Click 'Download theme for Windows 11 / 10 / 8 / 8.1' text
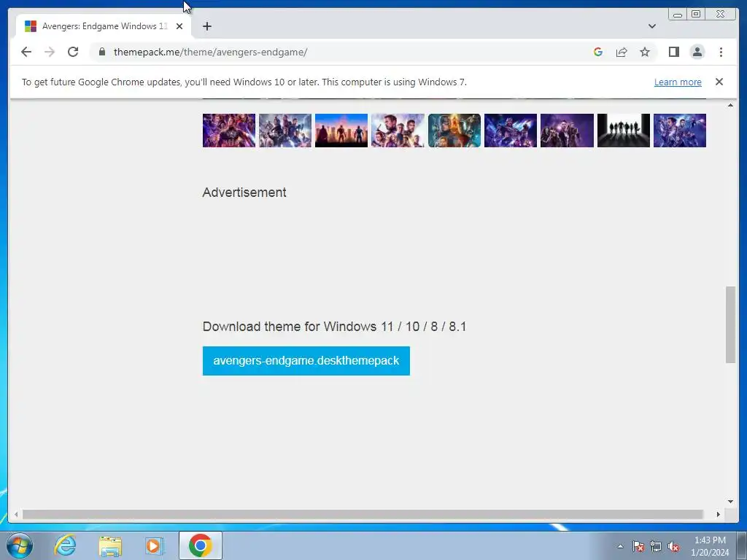Viewport: 747px width, 560px height. point(334,327)
